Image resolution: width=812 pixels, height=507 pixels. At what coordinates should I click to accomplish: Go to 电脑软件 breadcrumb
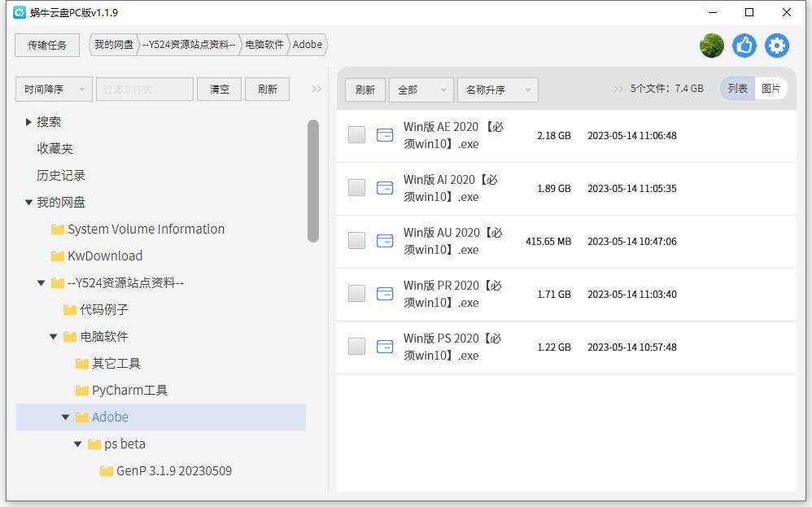264,45
